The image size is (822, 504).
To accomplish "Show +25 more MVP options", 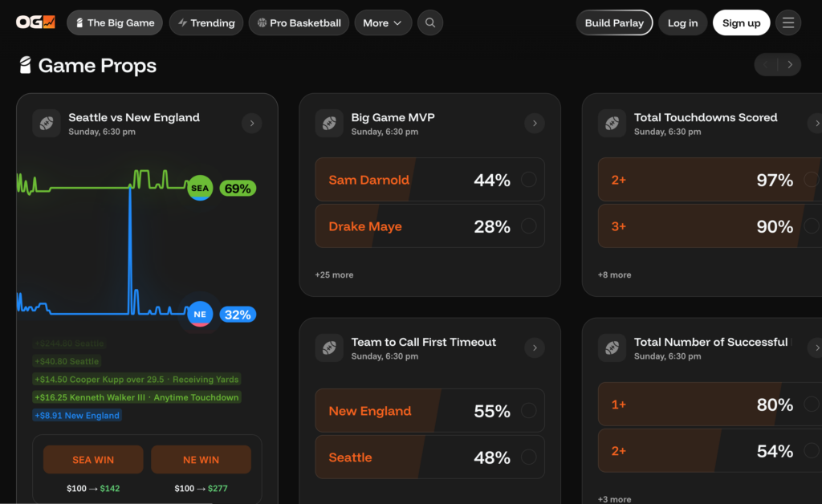I will 335,274.
